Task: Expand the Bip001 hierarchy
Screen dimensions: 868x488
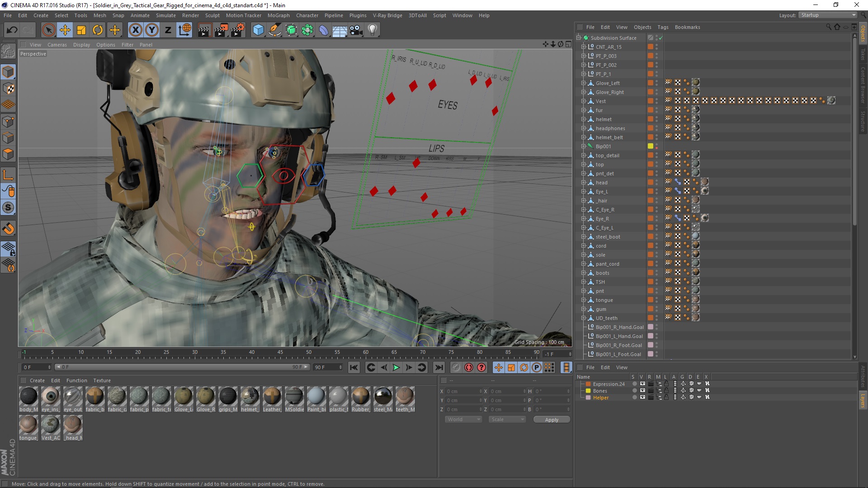Action: point(583,146)
